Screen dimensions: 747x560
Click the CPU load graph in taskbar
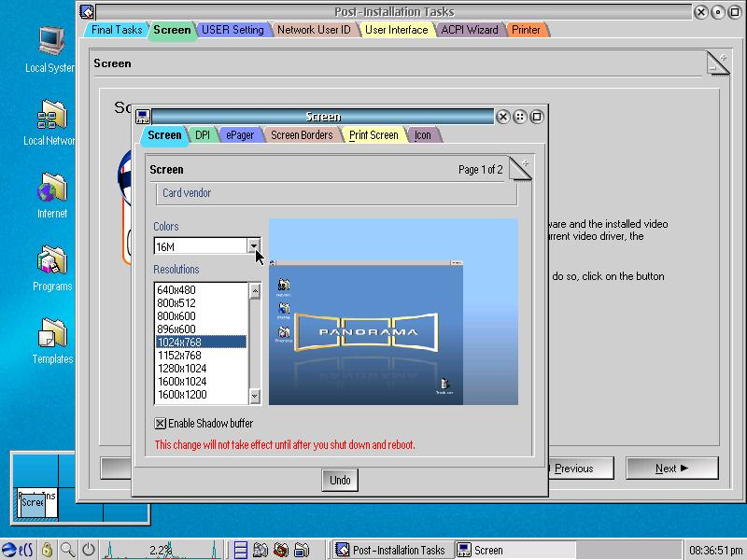[162, 550]
